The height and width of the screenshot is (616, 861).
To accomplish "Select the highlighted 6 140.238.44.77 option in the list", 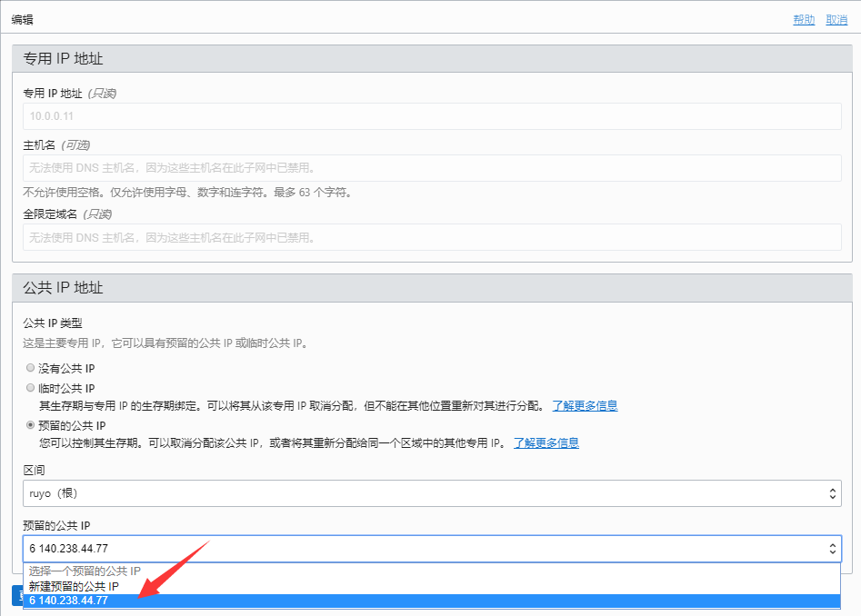I will tap(432, 601).
